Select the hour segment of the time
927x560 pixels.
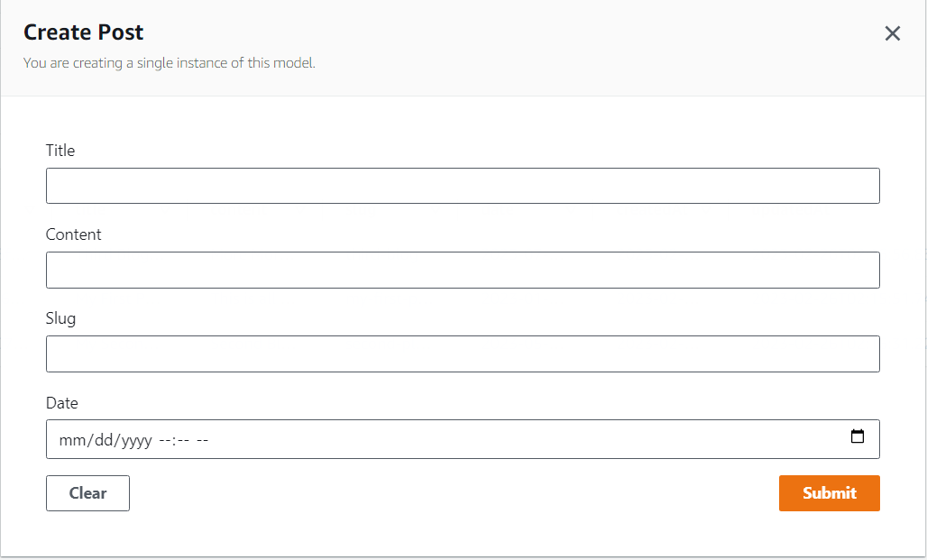166,440
